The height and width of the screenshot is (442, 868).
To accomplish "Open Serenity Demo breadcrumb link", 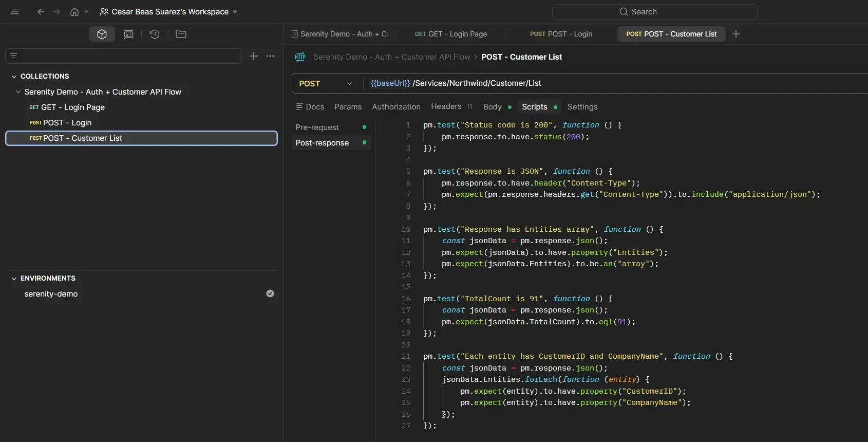I will tap(392, 57).
